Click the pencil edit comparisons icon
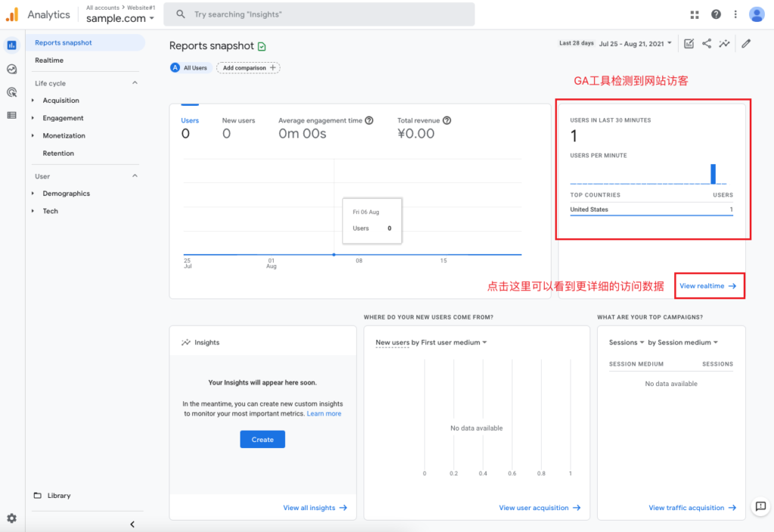The height and width of the screenshot is (532, 774). coord(746,43)
